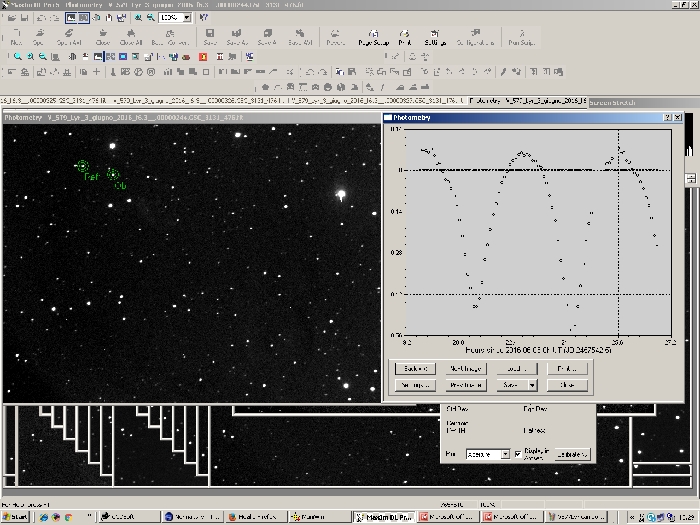Open Internet Explorer from quick launch
The width and height of the screenshot is (700, 525).
(x=44, y=517)
